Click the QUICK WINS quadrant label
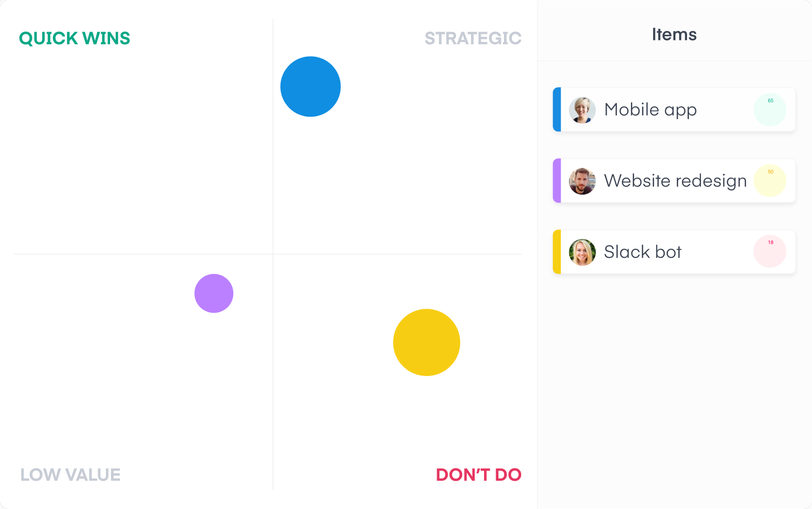Viewport: 812px width, 509px height. click(x=74, y=38)
